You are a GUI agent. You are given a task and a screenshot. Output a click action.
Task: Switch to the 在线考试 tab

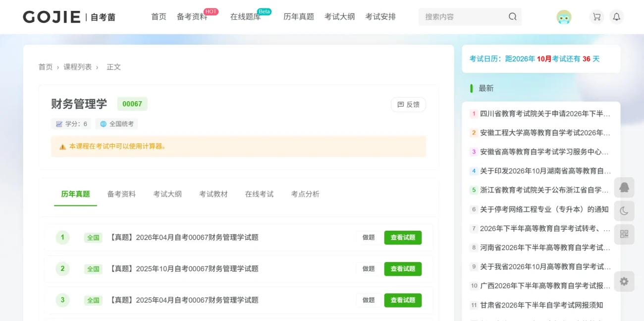(260, 194)
